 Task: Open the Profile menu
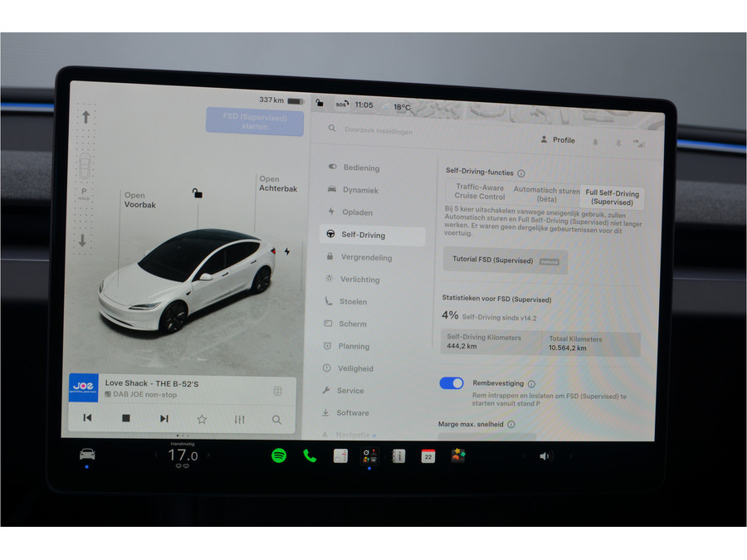click(x=558, y=140)
